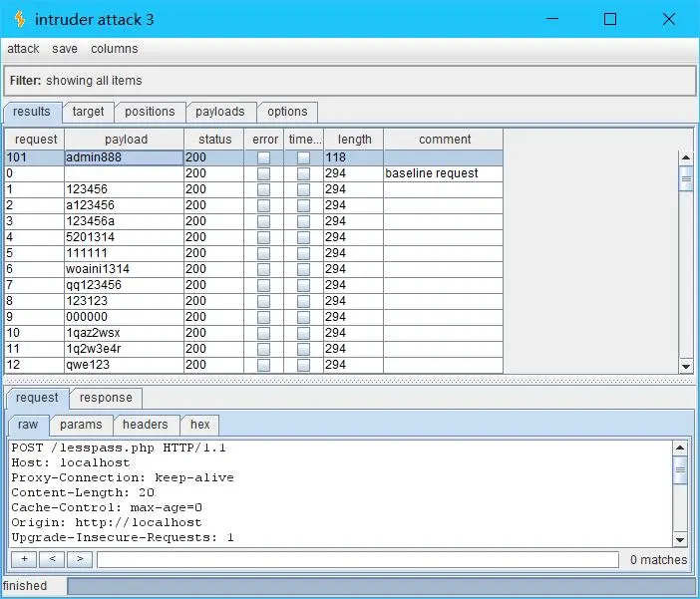The width and height of the screenshot is (700, 599).
Task: Maximize the intruder attack window
Action: tap(610, 19)
